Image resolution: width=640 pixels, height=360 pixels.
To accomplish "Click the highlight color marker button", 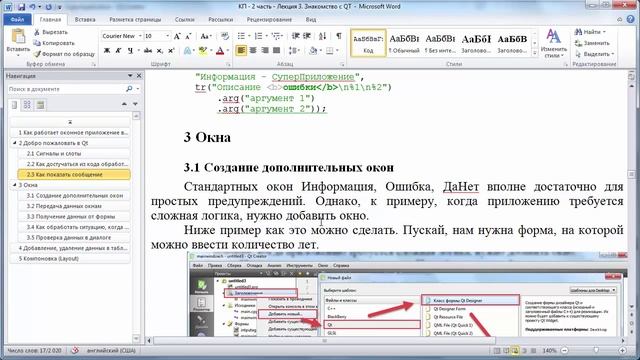I will pyautogui.click(x=202, y=51).
